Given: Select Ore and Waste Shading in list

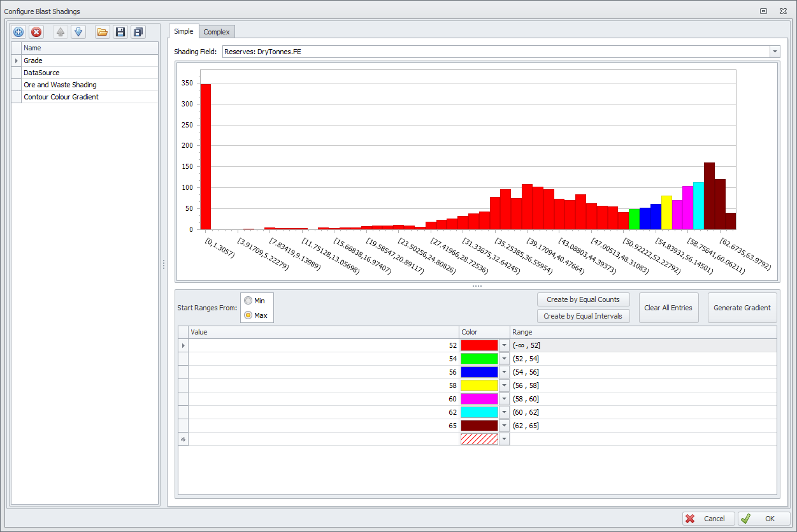Looking at the screenshot, I should 60,85.
